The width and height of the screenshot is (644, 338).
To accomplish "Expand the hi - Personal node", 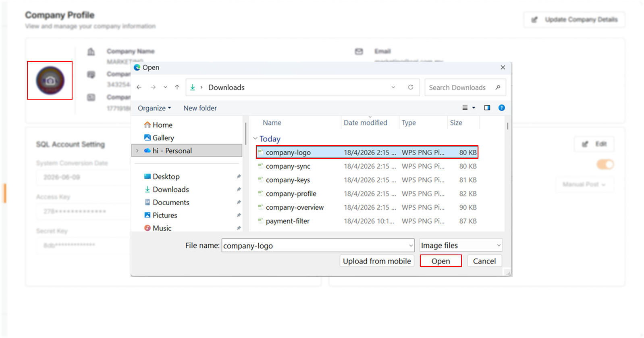I will (137, 151).
